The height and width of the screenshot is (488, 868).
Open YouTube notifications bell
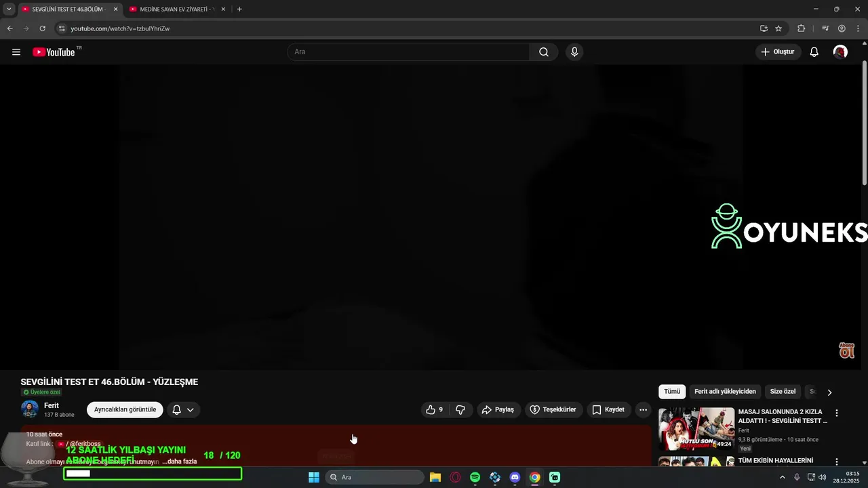(x=814, y=52)
